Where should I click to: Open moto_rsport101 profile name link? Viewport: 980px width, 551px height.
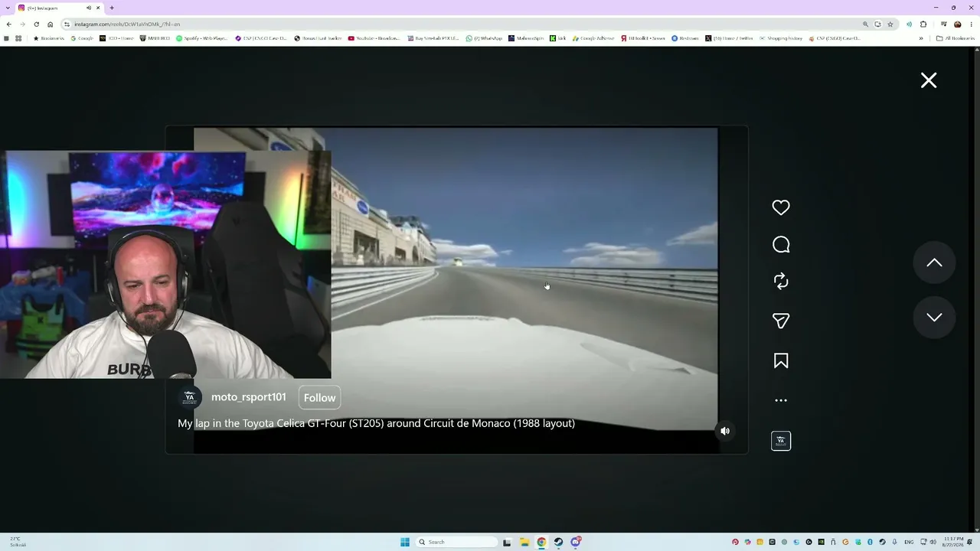coord(249,397)
